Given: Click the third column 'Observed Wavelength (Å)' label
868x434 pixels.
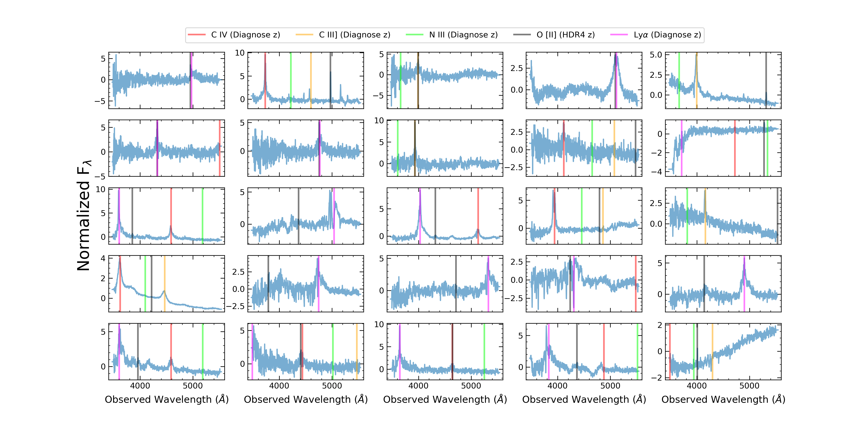Looking at the screenshot, I should (x=445, y=399).
